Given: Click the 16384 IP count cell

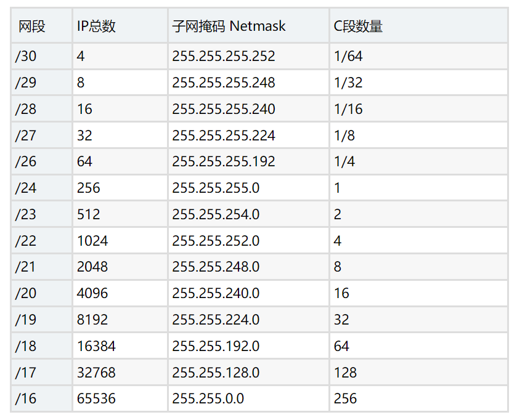Looking at the screenshot, I should (x=120, y=346).
